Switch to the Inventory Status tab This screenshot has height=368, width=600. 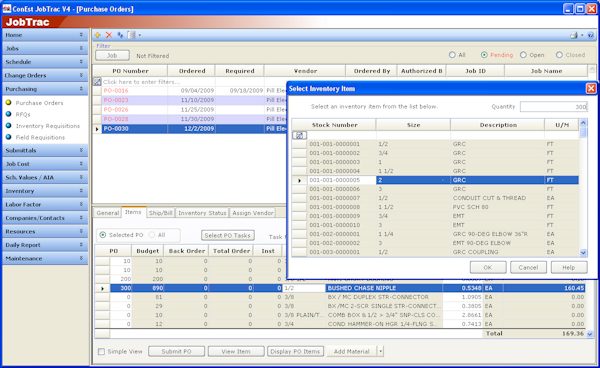202,213
